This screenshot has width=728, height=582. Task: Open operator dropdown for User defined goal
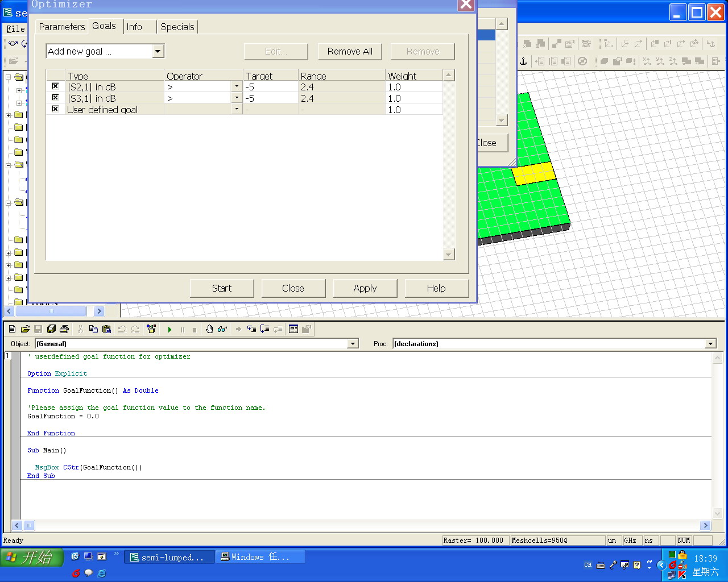tap(237, 109)
